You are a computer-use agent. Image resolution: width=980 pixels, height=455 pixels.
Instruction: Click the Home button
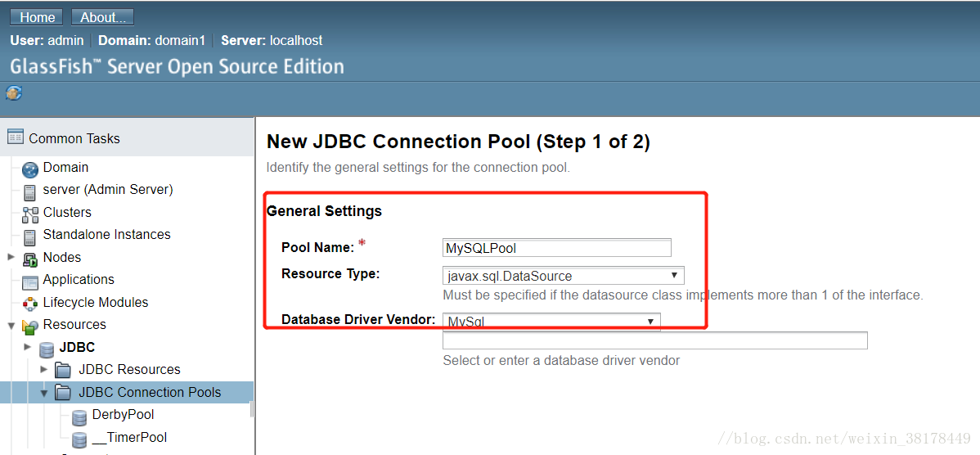click(x=38, y=17)
